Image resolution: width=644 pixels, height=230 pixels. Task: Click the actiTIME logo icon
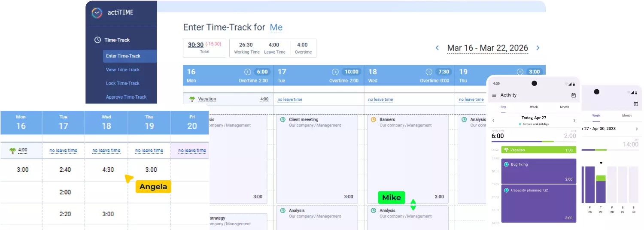coord(97,12)
